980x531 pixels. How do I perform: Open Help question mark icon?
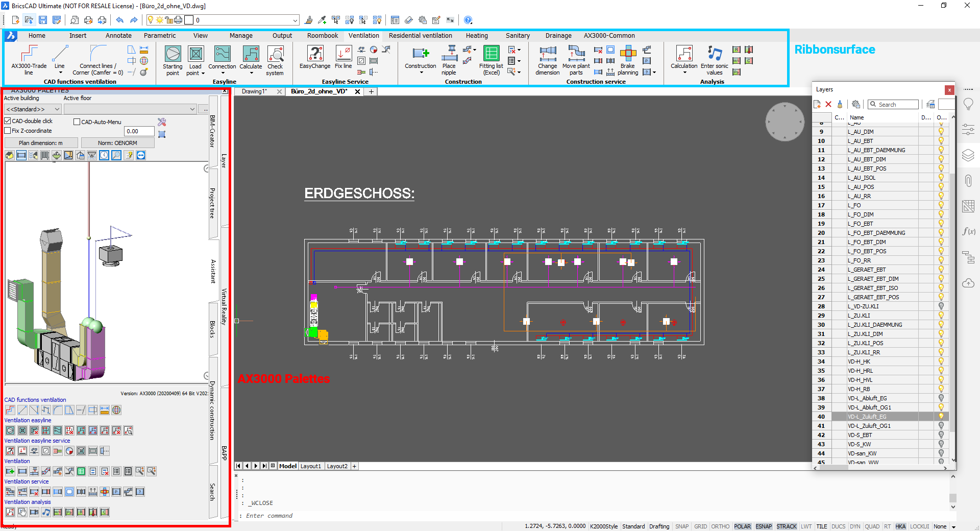coord(468,20)
